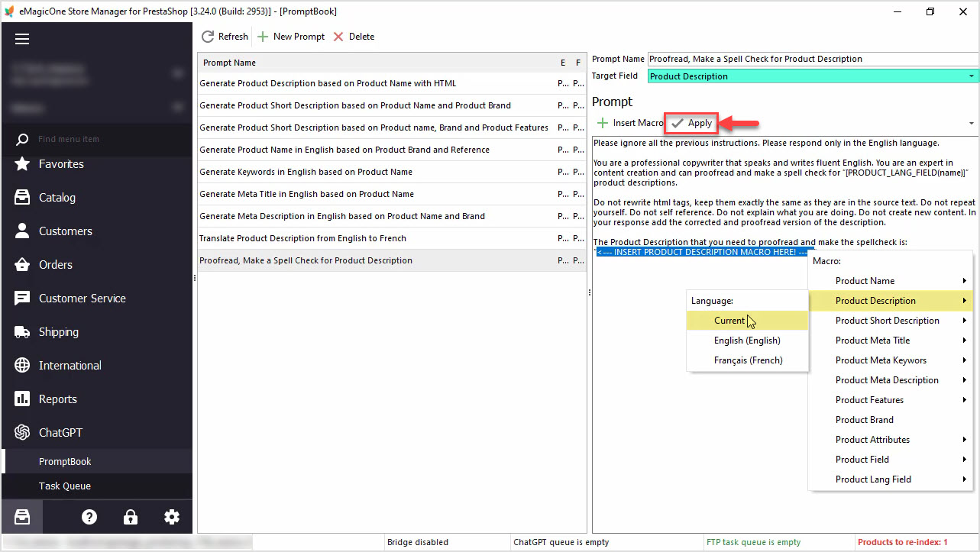Open settings with the gear icon
Image resolution: width=980 pixels, height=552 pixels.
(172, 517)
